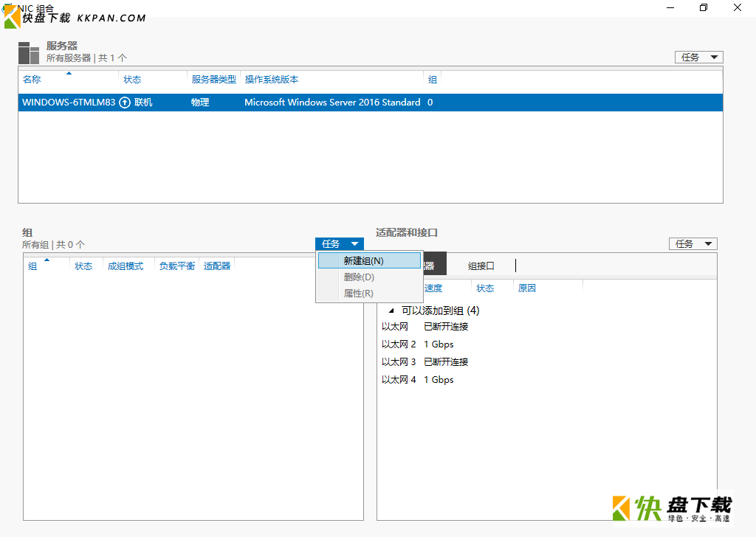
Task: Choose 新建组(N) from the menu
Action: pyautogui.click(x=369, y=260)
